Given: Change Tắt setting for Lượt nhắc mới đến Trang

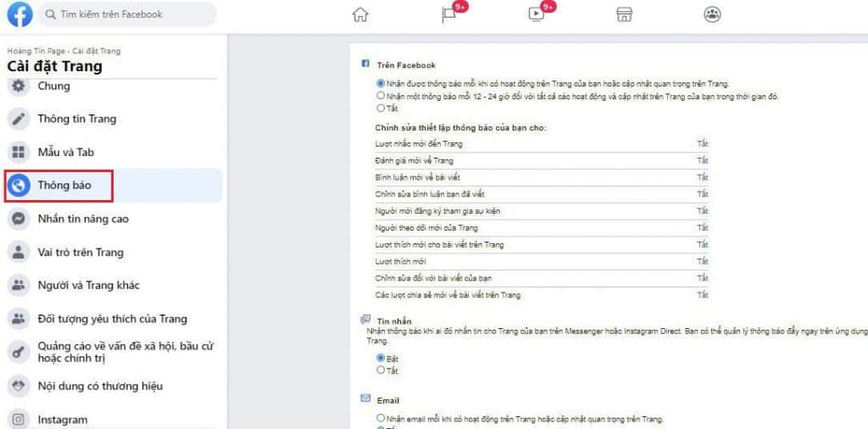Looking at the screenshot, I should pyautogui.click(x=702, y=144).
